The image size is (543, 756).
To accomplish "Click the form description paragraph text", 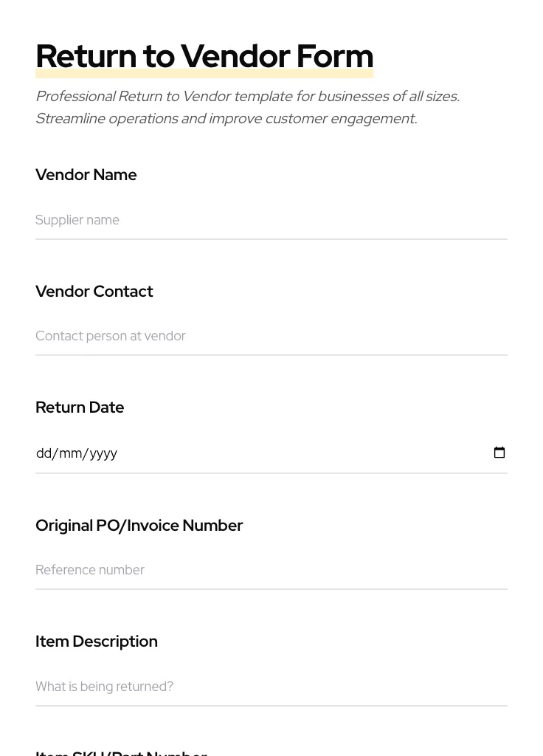I will [247, 107].
